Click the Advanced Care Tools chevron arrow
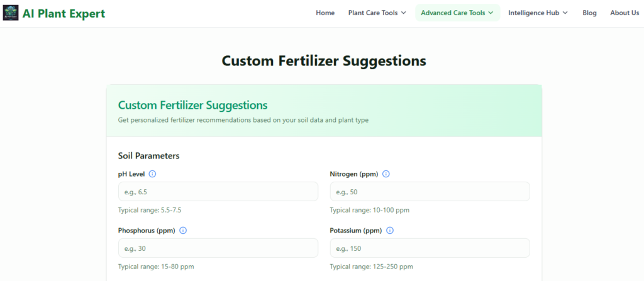Viewport: 644px width, 281px height. tap(491, 13)
